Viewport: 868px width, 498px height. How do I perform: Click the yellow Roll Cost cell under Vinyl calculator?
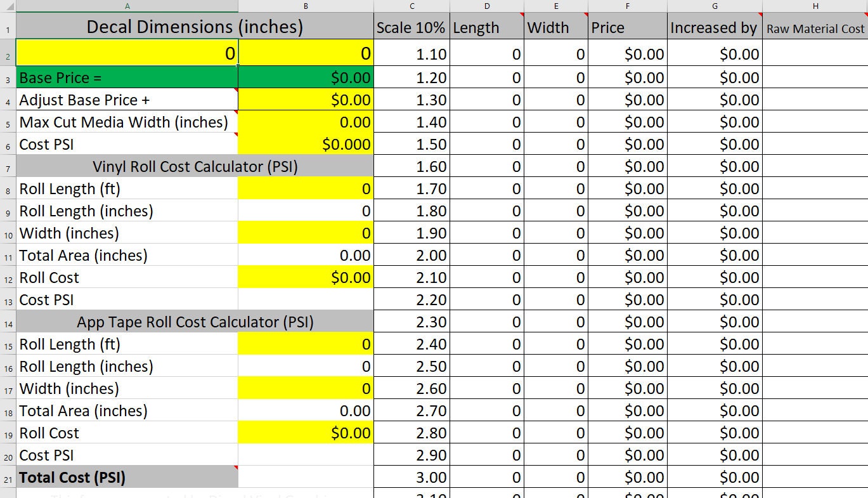pos(306,277)
